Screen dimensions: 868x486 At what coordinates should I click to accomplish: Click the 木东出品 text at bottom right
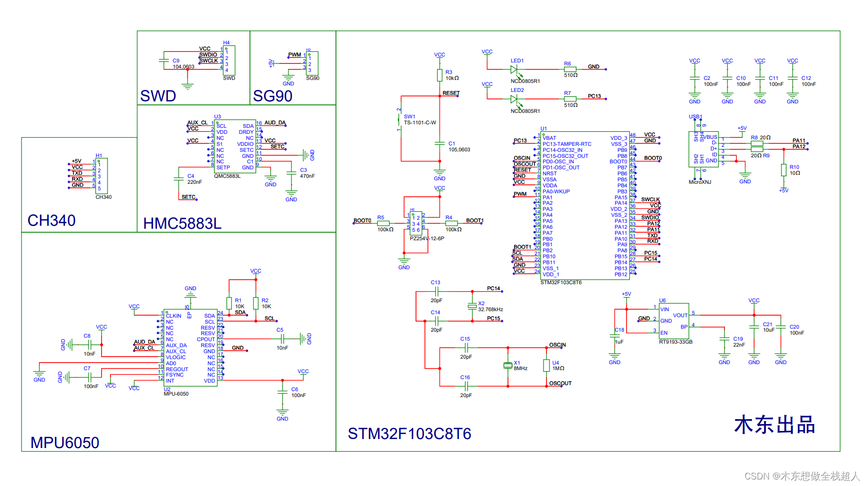(774, 425)
